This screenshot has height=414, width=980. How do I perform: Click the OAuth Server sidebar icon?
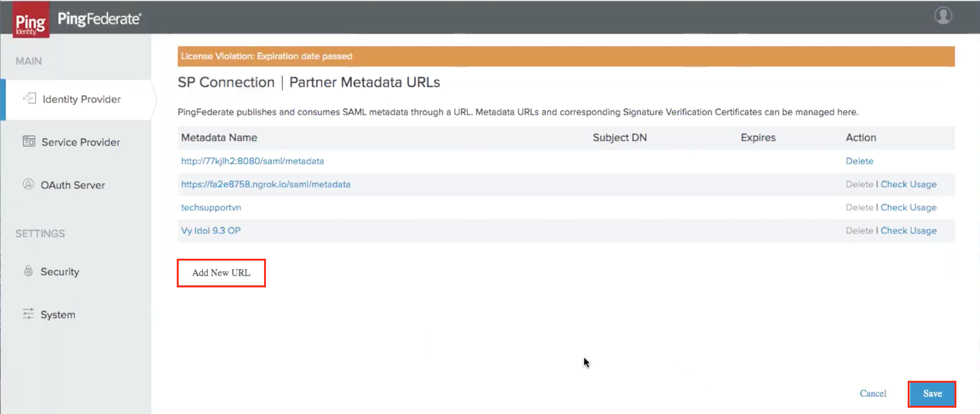(28, 184)
